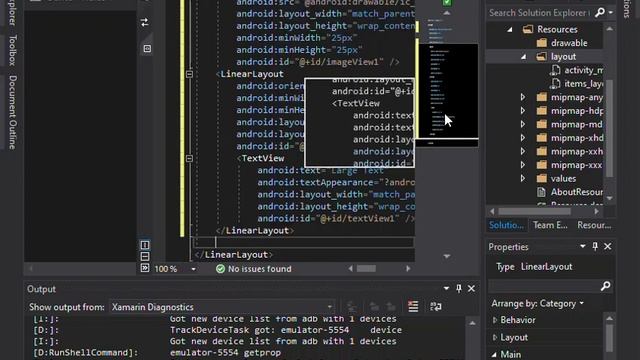This screenshot has width=640, height=360.
Task: Click the editor horizontal scroll left arrow
Action: click(350, 269)
